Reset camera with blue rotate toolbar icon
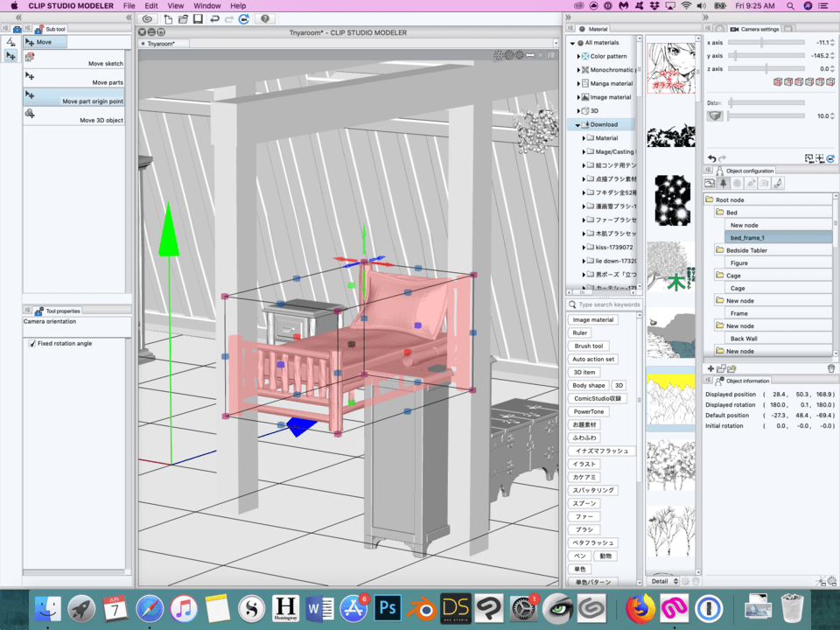The height and width of the screenshot is (630, 840). (x=244, y=19)
